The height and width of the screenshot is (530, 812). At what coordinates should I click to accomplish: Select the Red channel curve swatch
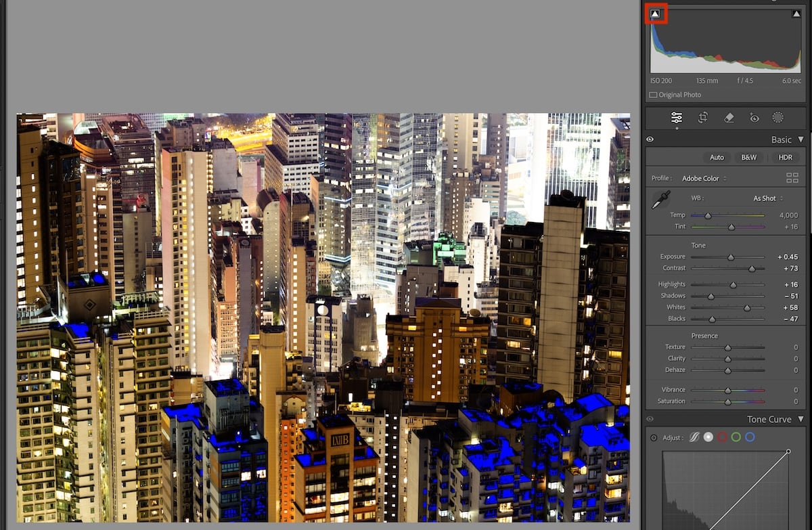coord(722,437)
